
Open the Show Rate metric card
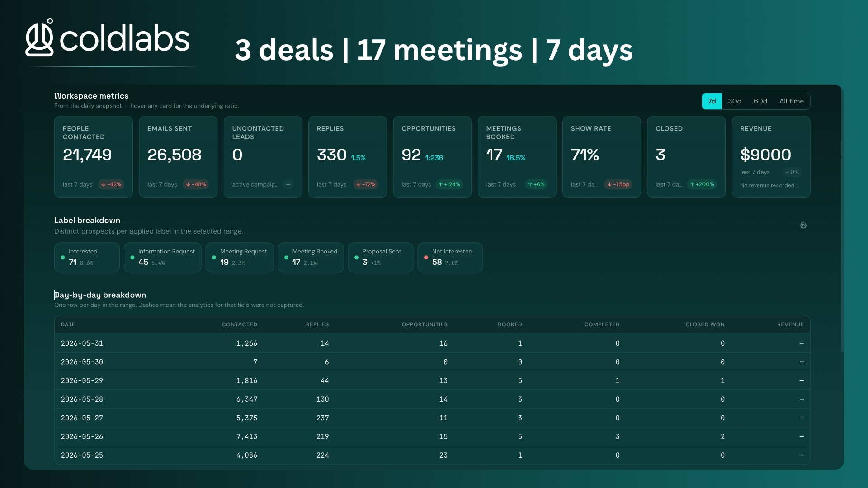click(x=602, y=157)
